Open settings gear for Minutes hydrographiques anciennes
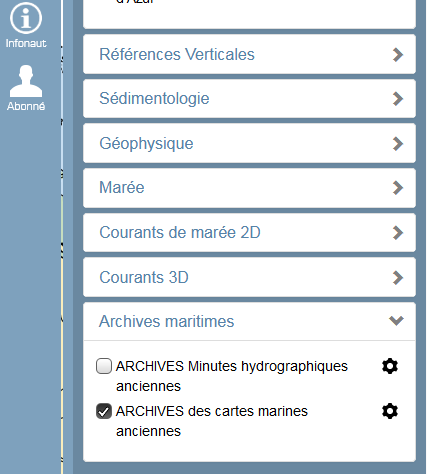This screenshot has width=427, height=474. pos(390,366)
